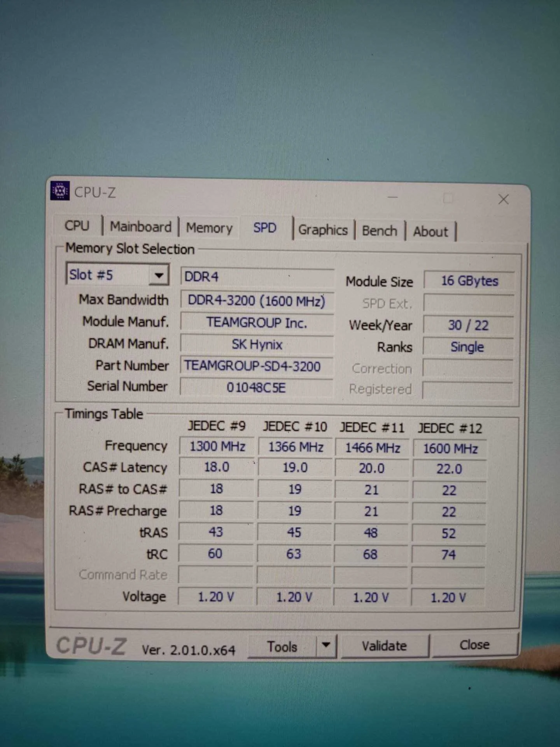560x747 pixels.
Task: Click the tRC value 74
Action: pos(448,556)
